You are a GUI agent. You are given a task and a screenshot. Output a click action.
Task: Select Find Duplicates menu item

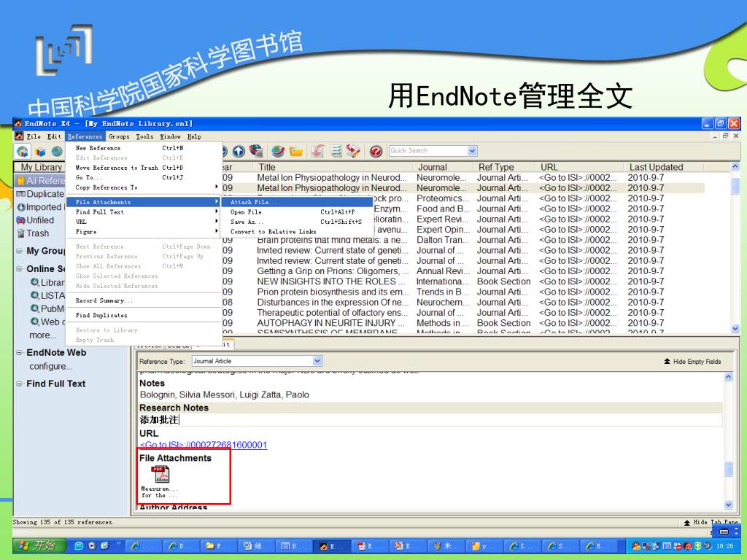pos(144,315)
